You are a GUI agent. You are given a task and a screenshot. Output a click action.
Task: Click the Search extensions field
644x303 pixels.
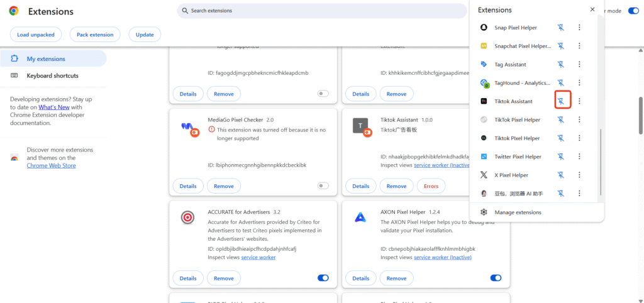pos(322,11)
